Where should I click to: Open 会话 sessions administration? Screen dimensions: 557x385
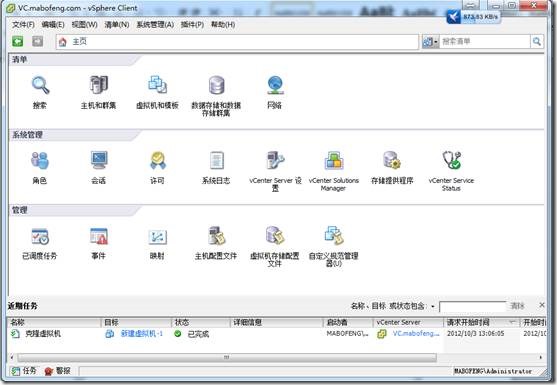(x=98, y=161)
